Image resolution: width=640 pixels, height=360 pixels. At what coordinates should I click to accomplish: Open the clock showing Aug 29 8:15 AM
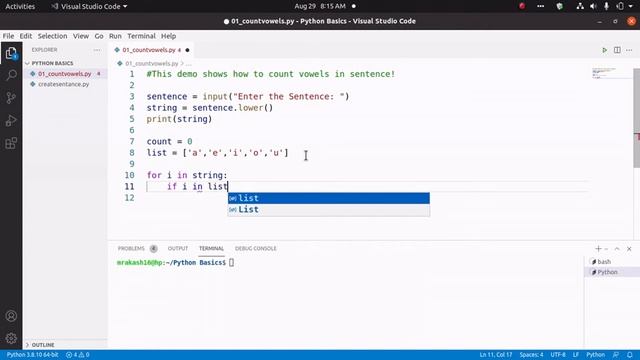coord(320,6)
